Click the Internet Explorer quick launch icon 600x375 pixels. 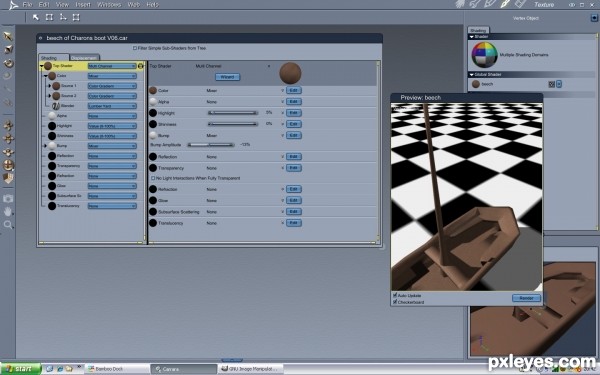click(60, 369)
